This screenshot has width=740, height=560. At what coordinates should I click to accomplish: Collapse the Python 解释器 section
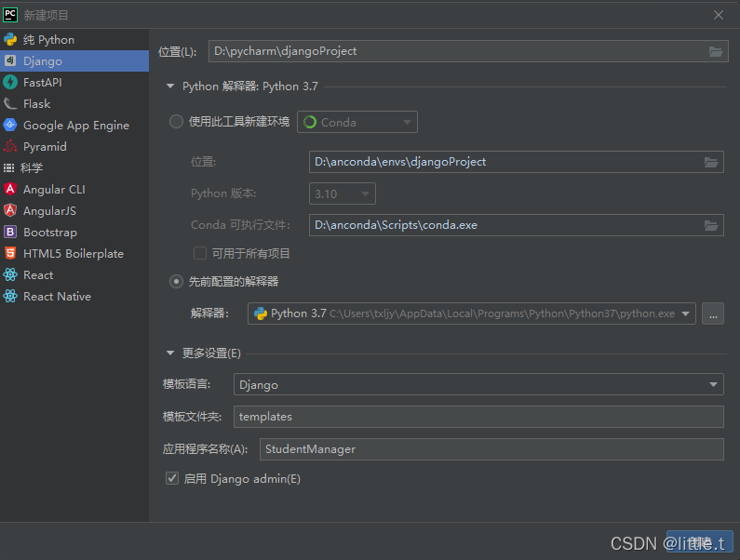tap(170, 87)
